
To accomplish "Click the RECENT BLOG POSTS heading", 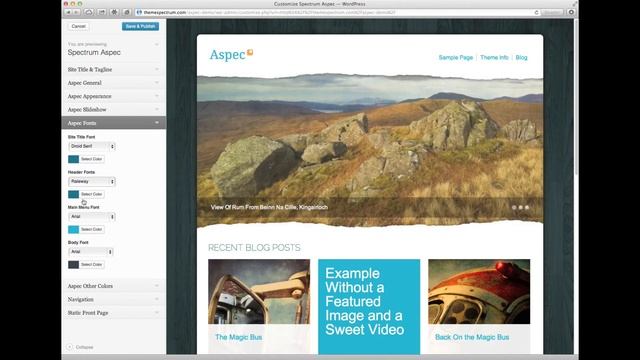I will tap(254, 248).
